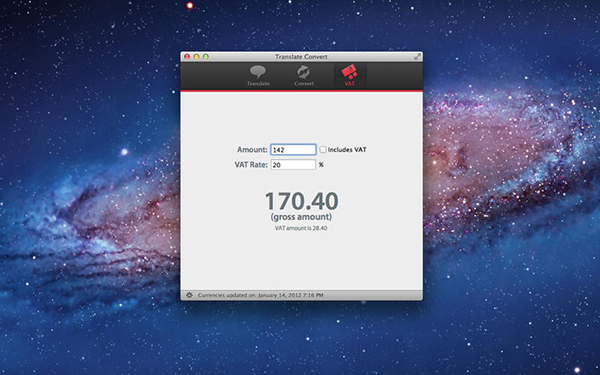The width and height of the screenshot is (600, 375).
Task: Click the 170.40 gross amount result
Action: coord(302,201)
